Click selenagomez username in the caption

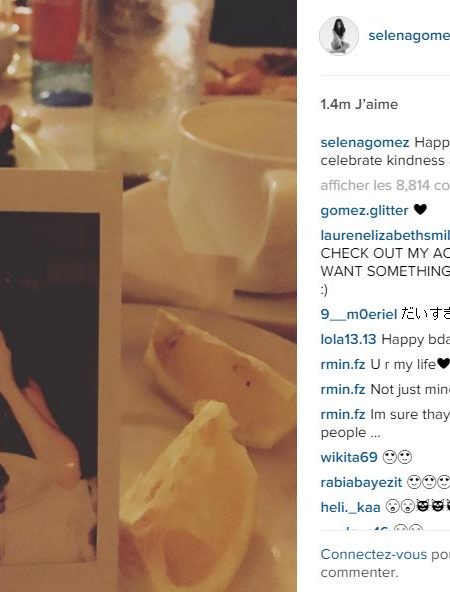365,142
